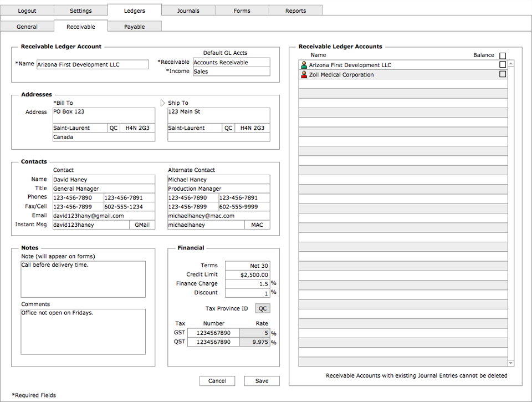Select Zoll Medical Corporation list row
This screenshot has height=402, width=532.
pos(403,74)
